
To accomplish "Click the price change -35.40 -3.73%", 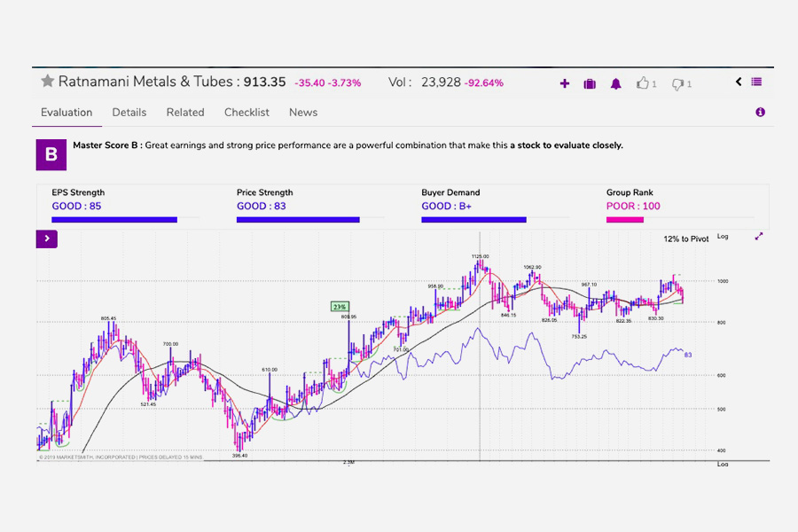I will tap(328, 83).
